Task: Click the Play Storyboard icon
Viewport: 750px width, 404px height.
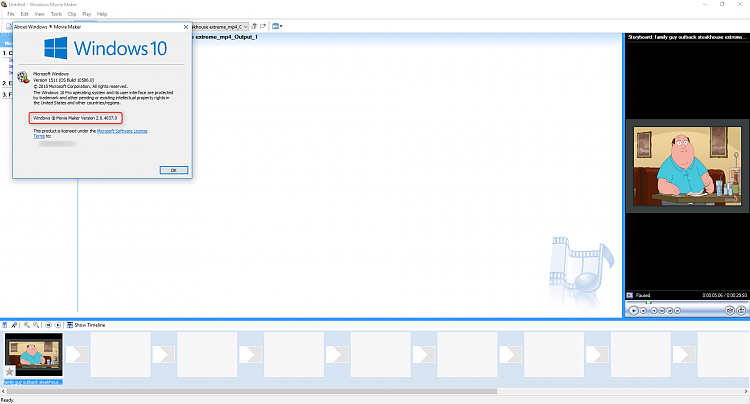Action: [58, 325]
